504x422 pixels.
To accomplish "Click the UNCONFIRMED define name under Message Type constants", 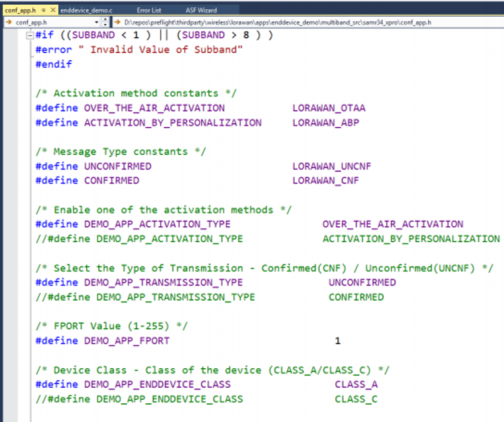I will click(x=118, y=166).
